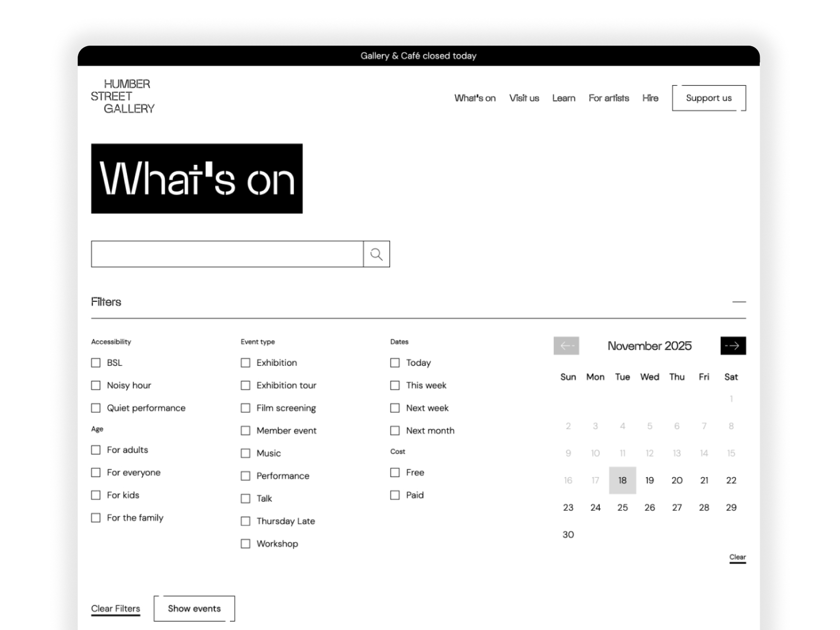This screenshot has width=840, height=630.
Task: Open the Visit us navigation link
Action: click(524, 98)
